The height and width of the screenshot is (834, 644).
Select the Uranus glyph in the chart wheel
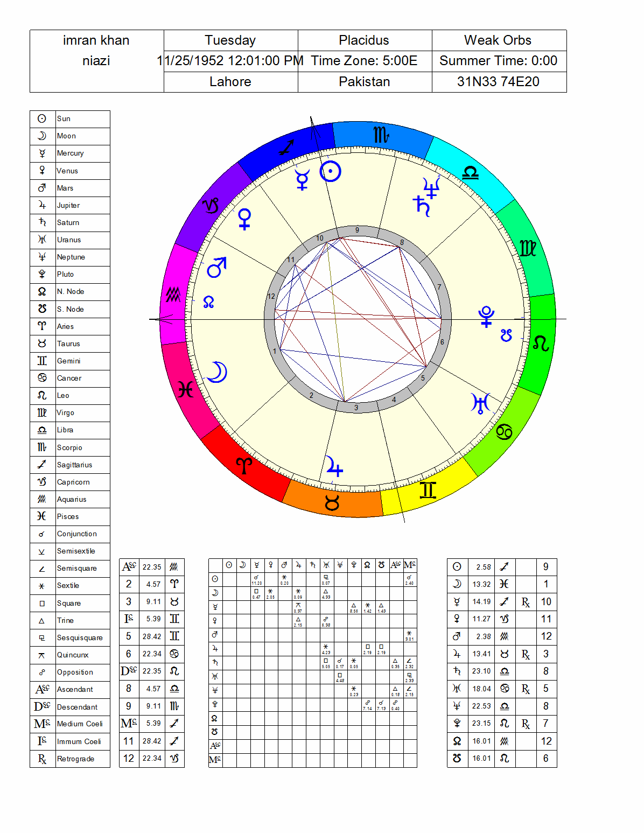[x=481, y=403]
